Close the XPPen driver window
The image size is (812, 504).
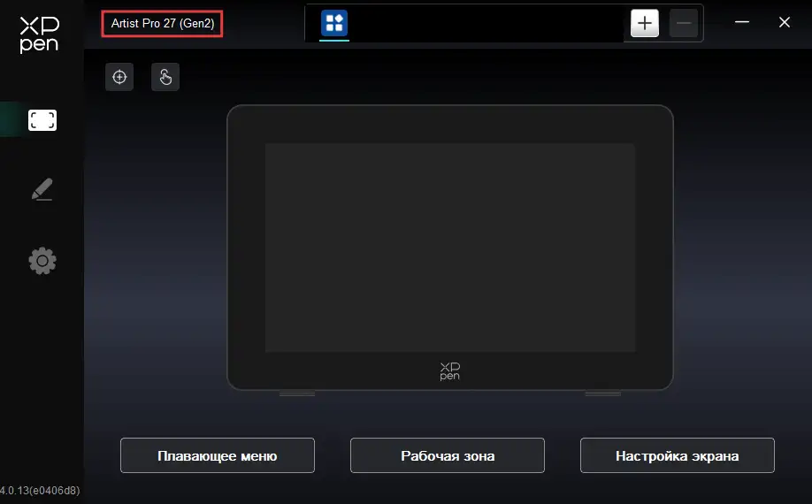pyautogui.click(x=784, y=23)
